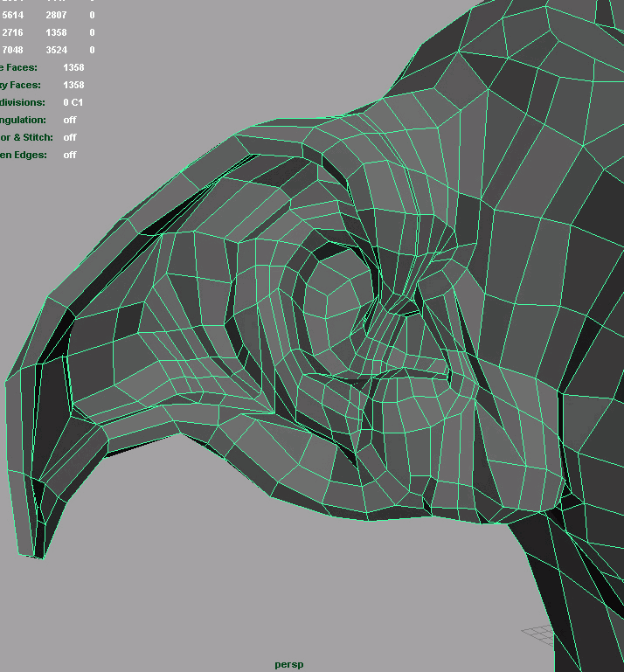This screenshot has height=672, width=624.
Task: Click the zero at the end of the 2716 row
Action: coord(92,32)
